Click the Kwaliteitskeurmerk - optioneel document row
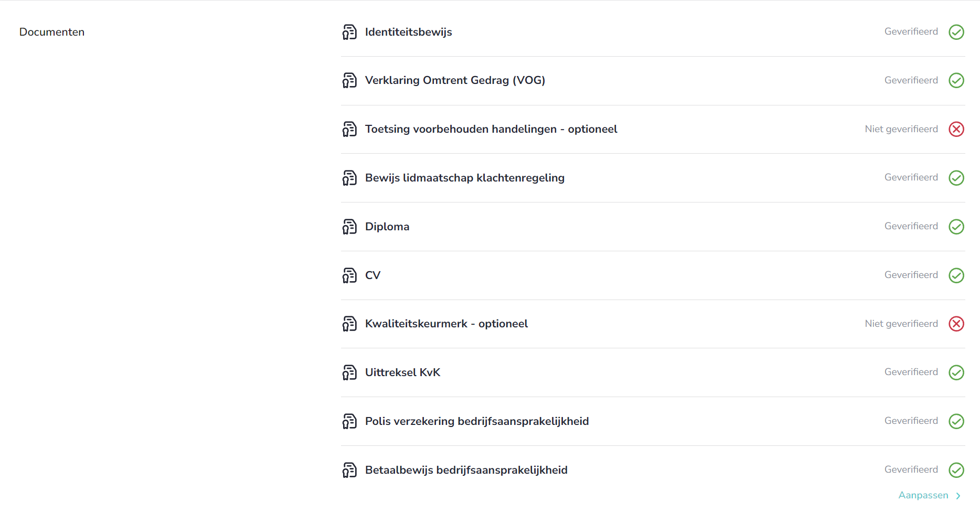The image size is (980, 512). (x=446, y=324)
